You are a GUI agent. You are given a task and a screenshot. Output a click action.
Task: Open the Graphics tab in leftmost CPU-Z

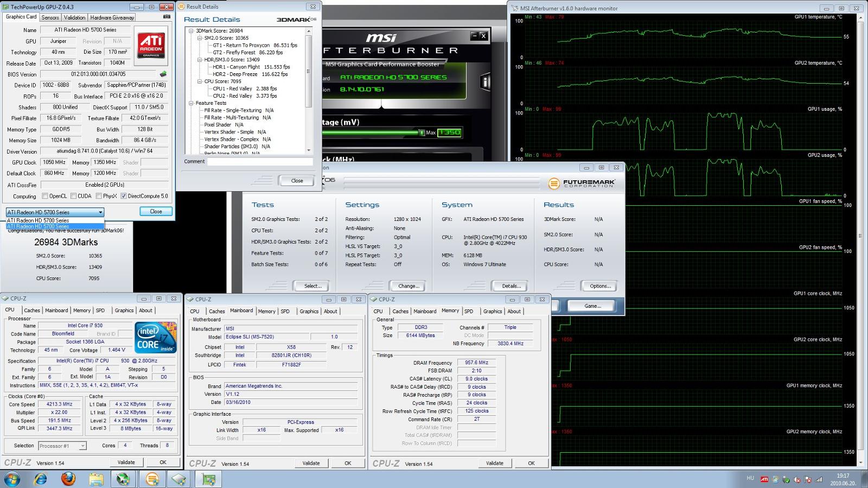124,310
